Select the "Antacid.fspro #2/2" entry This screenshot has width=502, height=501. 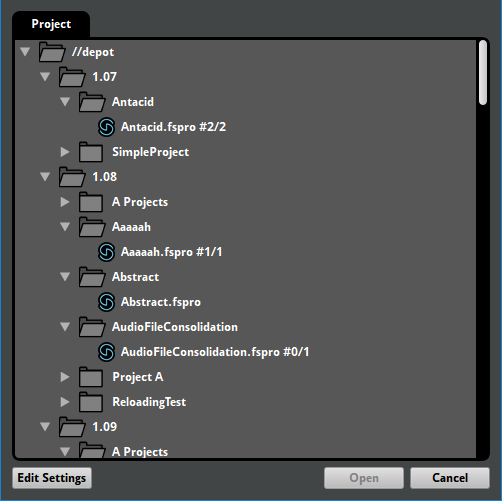click(173, 127)
